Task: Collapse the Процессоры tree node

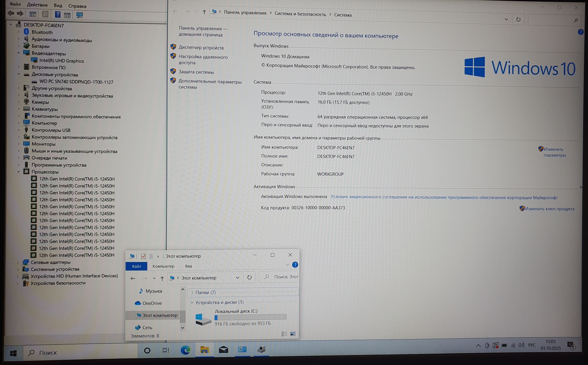Action: 19,172
